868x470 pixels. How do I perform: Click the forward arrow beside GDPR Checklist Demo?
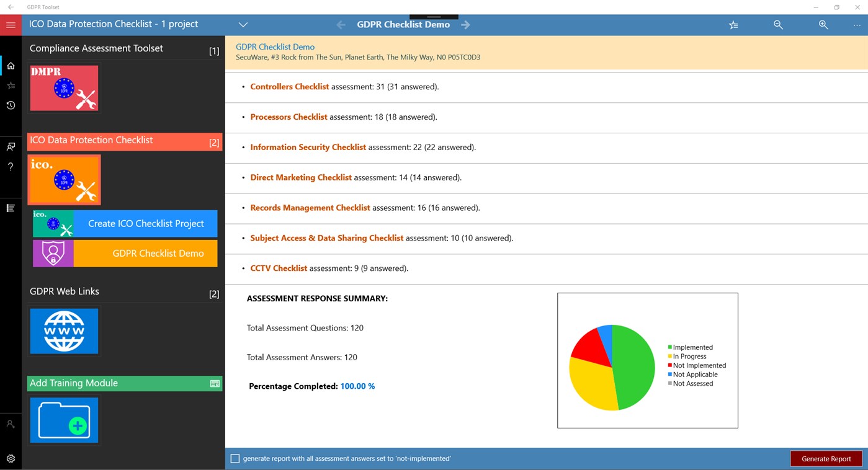(x=465, y=24)
